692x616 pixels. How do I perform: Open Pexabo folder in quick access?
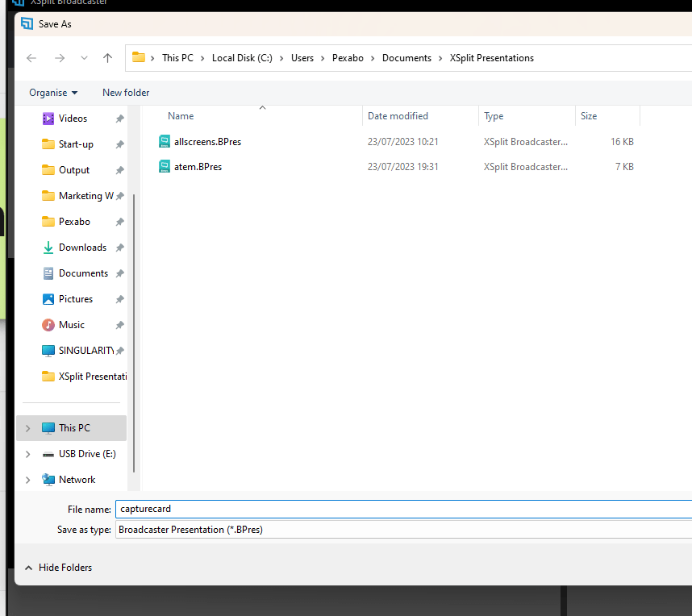coord(74,222)
